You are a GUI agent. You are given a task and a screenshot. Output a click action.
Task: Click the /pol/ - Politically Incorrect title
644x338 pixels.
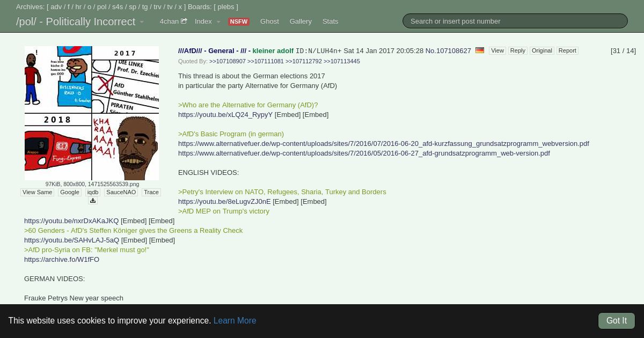tap(76, 22)
